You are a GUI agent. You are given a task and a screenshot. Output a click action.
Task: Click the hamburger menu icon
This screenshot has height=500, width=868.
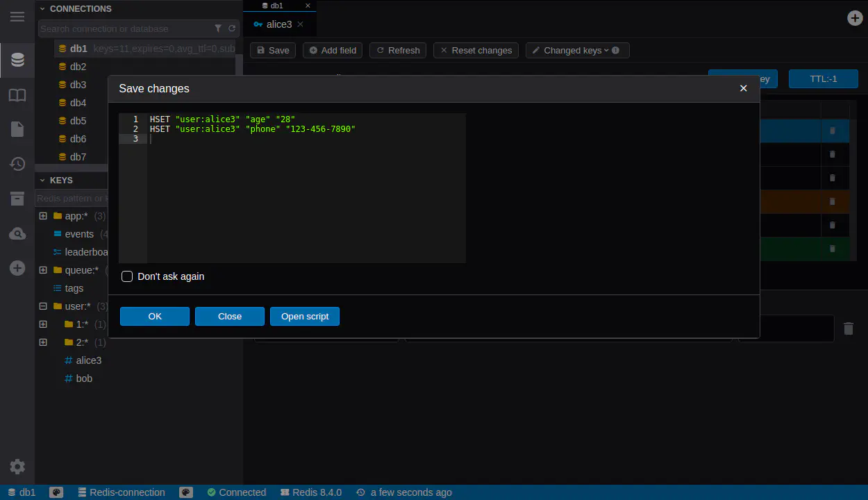17,17
